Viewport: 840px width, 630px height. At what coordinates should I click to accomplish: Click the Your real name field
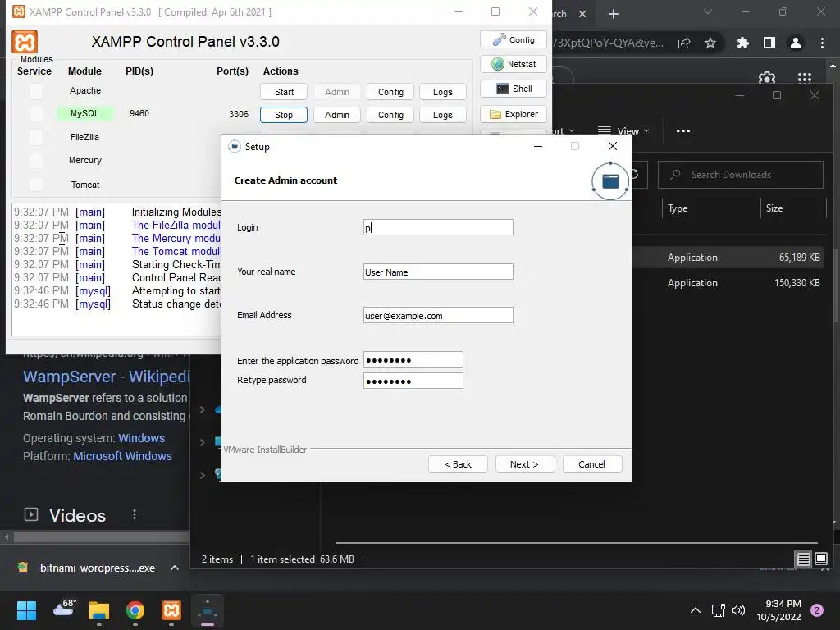(x=438, y=272)
